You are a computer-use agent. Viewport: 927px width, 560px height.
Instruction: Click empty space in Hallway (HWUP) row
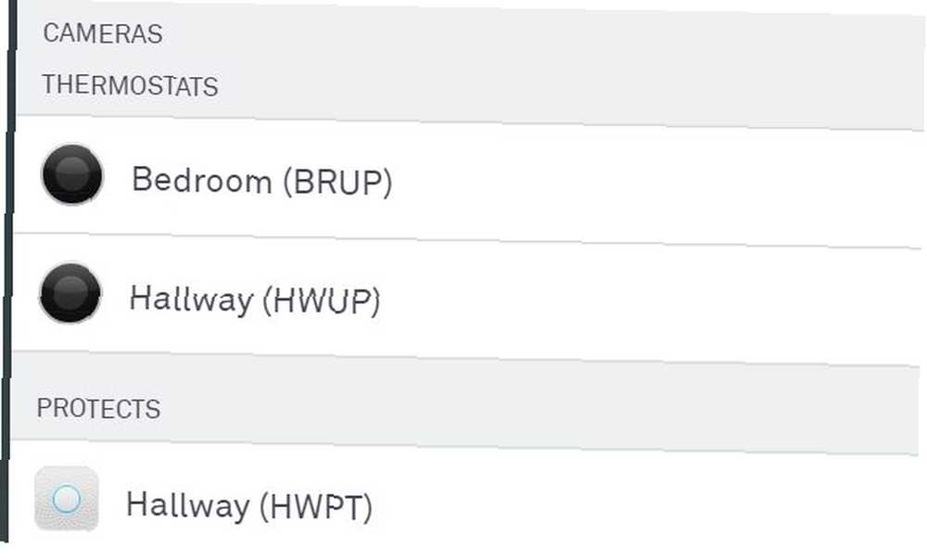(651, 303)
